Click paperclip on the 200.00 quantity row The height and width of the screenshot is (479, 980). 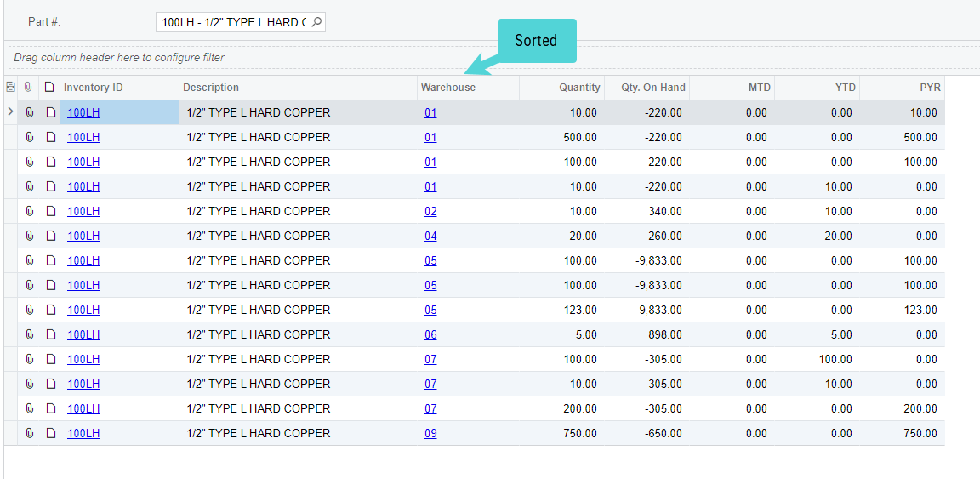click(30, 408)
